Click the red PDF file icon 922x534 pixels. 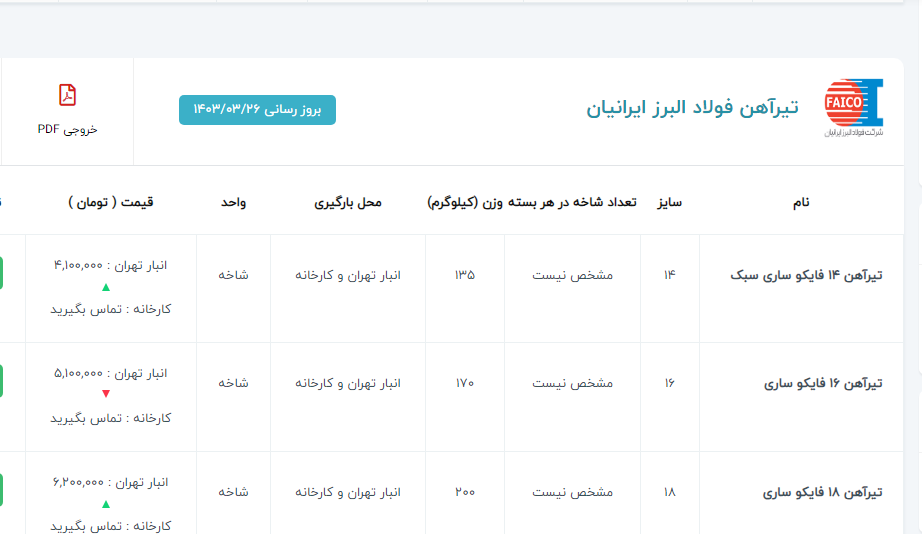pyautogui.click(x=67, y=95)
